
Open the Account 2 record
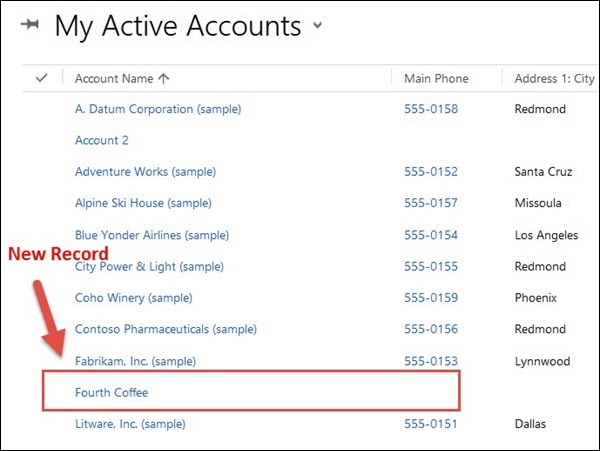coord(102,141)
